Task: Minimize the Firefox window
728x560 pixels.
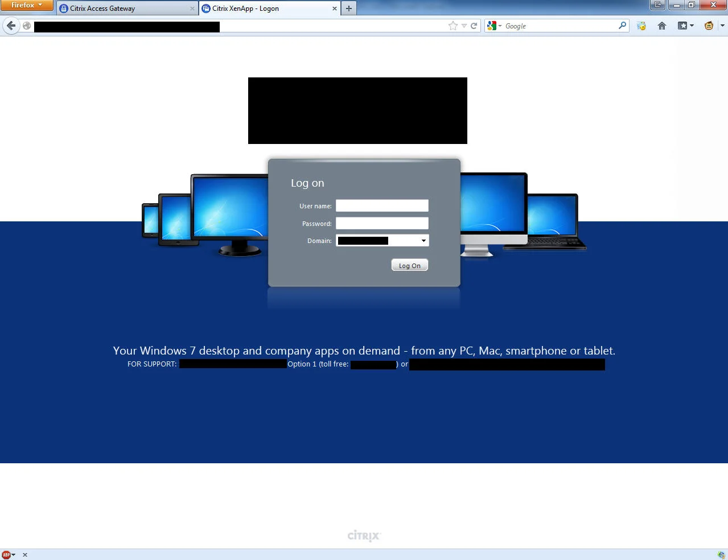Action: coord(676,5)
